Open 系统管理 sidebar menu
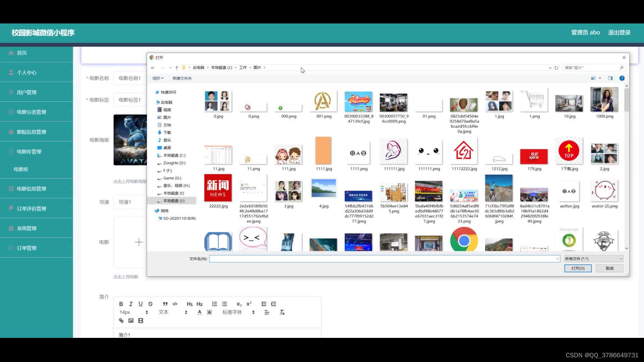644x362 pixels. pyautogui.click(x=36, y=228)
